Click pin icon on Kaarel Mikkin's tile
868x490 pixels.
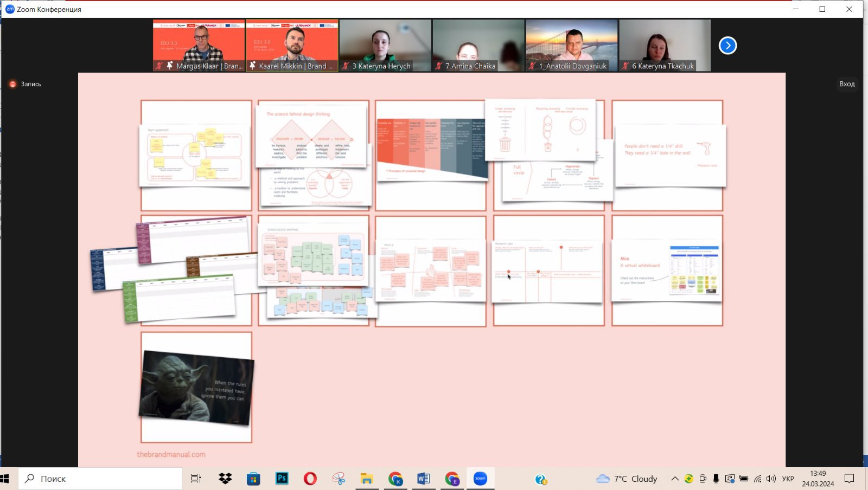pyautogui.click(x=253, y=66)
